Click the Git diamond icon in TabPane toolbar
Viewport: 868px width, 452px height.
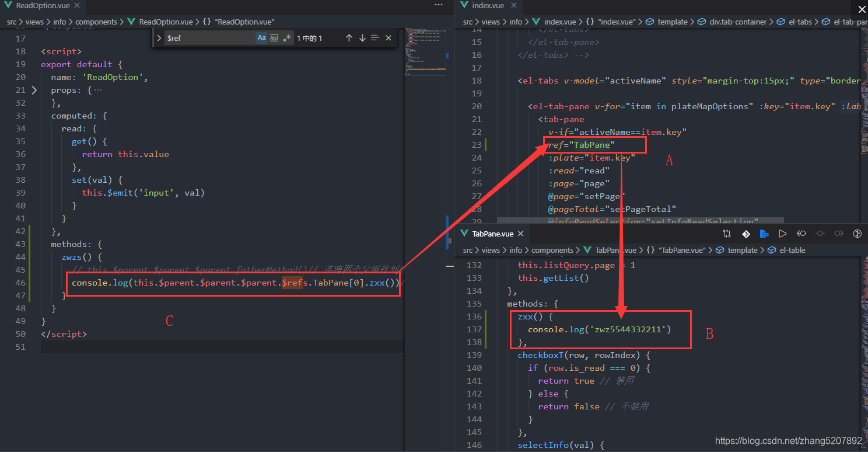point(745,234)
